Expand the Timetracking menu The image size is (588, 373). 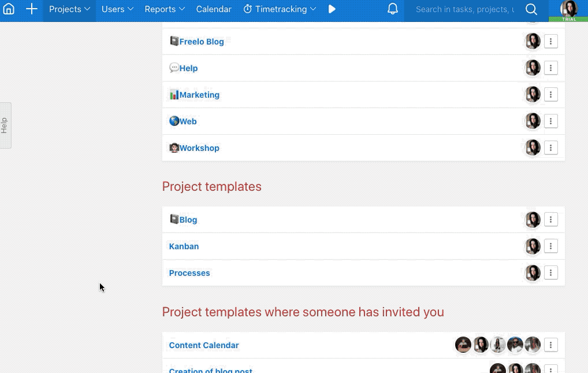click(280, 9)
